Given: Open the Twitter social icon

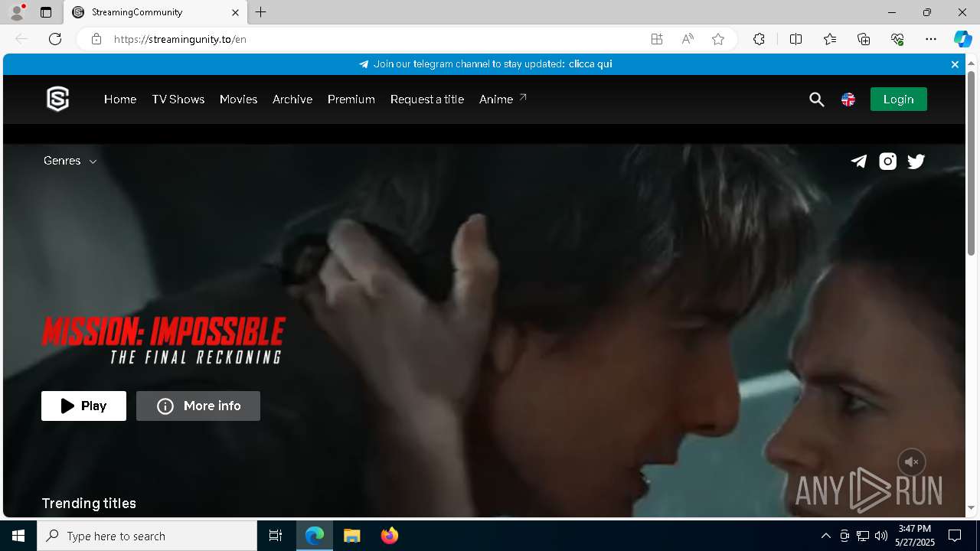Looking at the screenshot, I should [916, 161].
